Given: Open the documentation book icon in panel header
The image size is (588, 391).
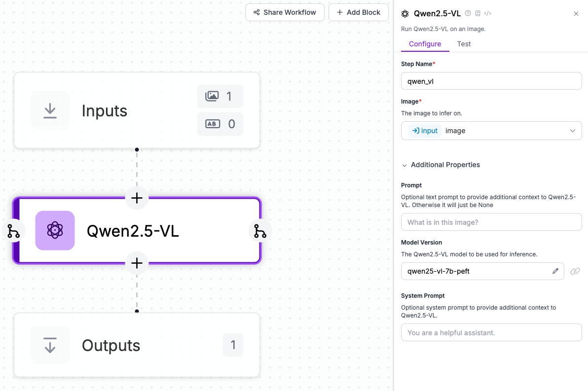Looking at the screenshot, I should point(478,13).
